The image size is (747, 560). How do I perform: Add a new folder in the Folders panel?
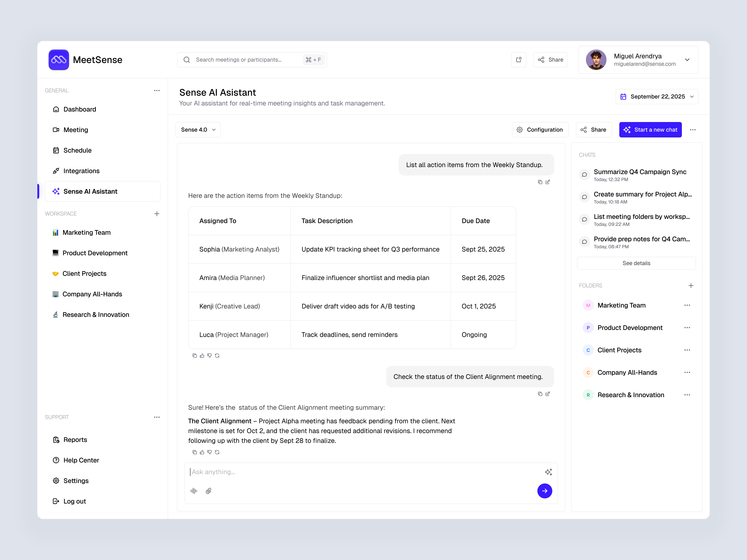click(691, 286)
